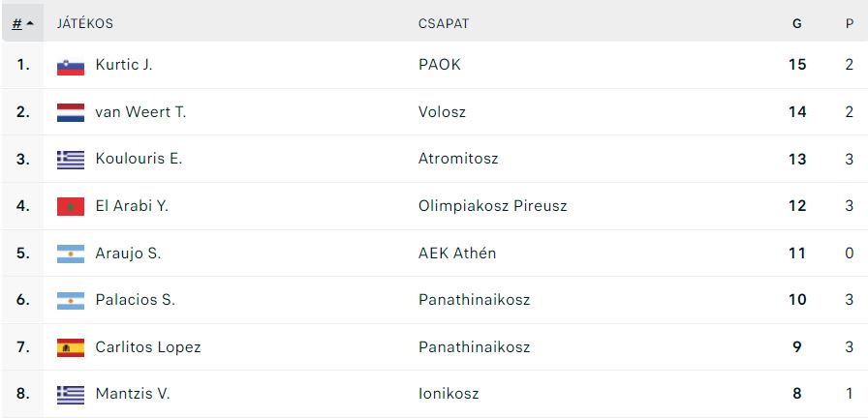
Task: Select El Arabi Y. player name
Action: tap(132, 206)
